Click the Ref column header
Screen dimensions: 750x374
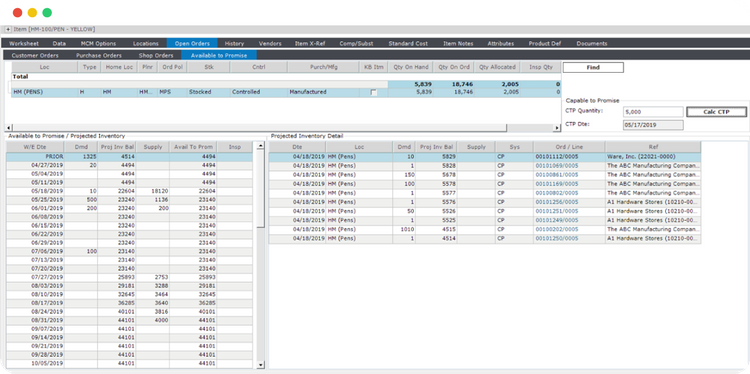[x=653, y=147]
